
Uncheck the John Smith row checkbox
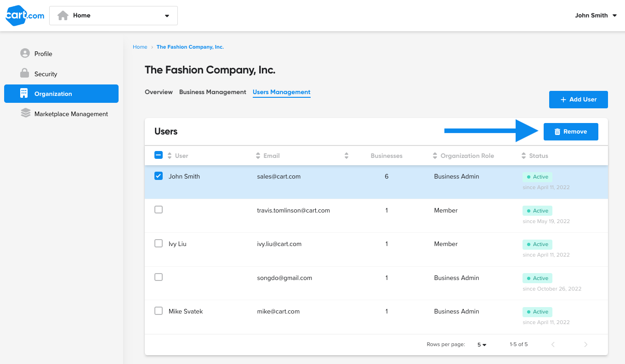pos(159,176)
